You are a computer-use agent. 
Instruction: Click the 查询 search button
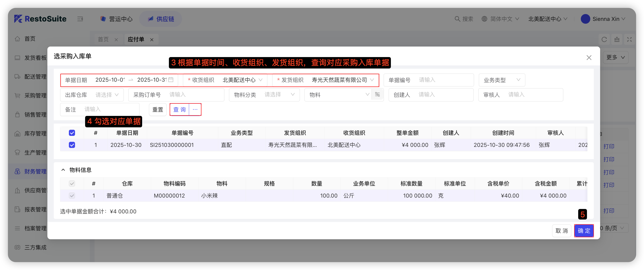click(x=179, y=110)
